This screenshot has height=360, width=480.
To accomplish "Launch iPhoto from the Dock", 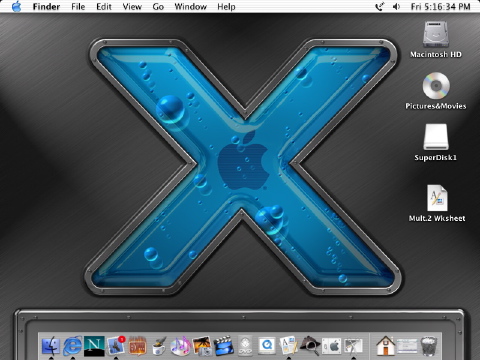I will (202, 346).
